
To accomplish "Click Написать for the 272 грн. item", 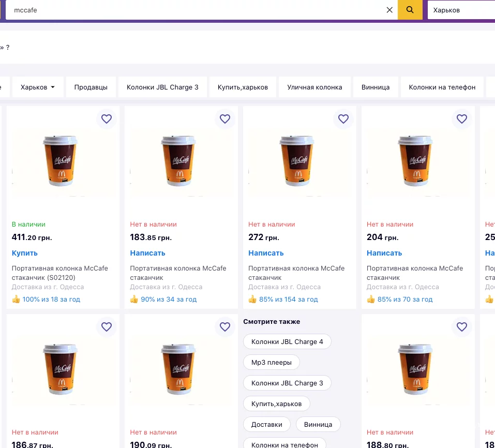I will coord(266,253).
